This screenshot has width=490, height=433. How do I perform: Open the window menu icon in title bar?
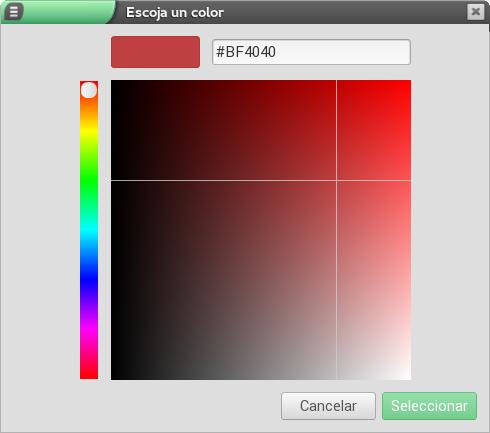[13, 12]
